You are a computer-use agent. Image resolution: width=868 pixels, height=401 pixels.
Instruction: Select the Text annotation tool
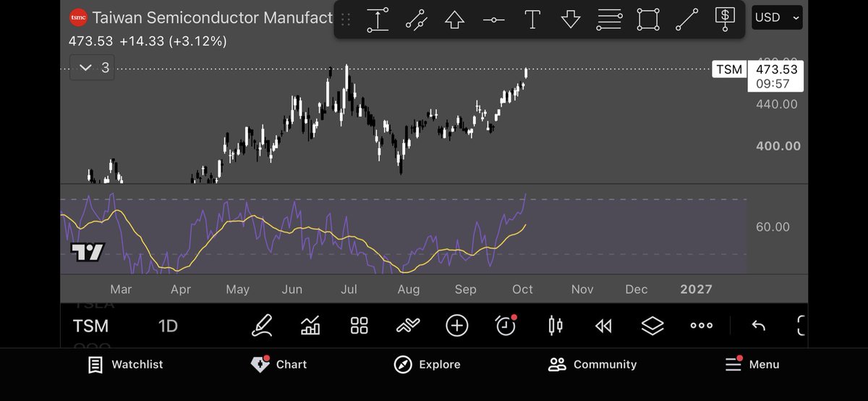click(x=532, y=19)
